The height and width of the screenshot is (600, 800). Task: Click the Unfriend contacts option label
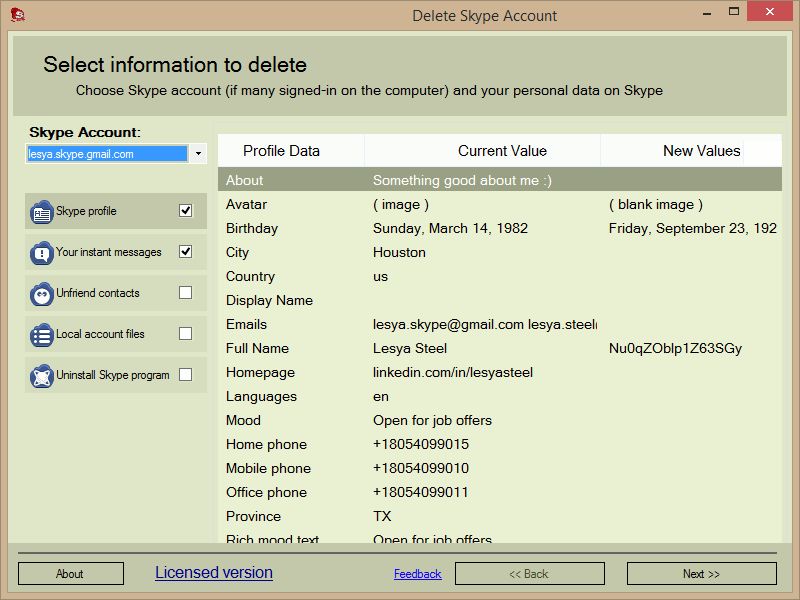(98, 293)
